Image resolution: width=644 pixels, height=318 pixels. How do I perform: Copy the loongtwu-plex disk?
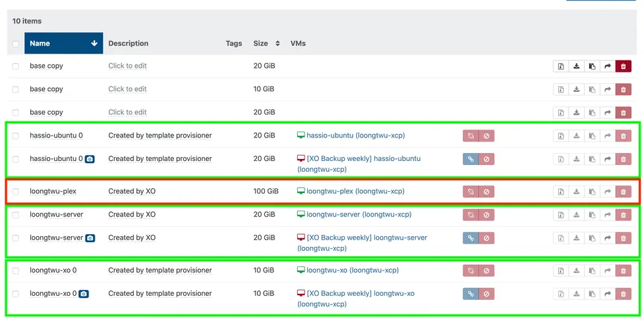tap(592, 191)
